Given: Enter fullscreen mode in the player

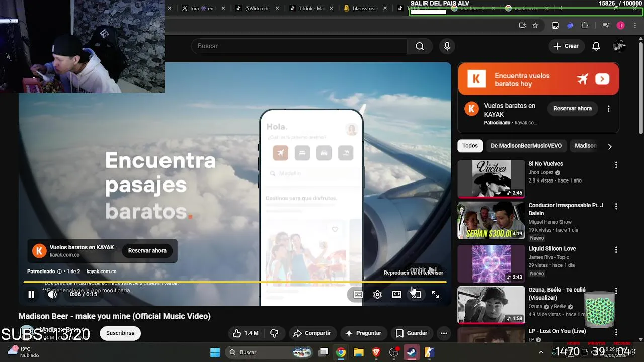Looking at the screenshot, I should coord(435,295).
